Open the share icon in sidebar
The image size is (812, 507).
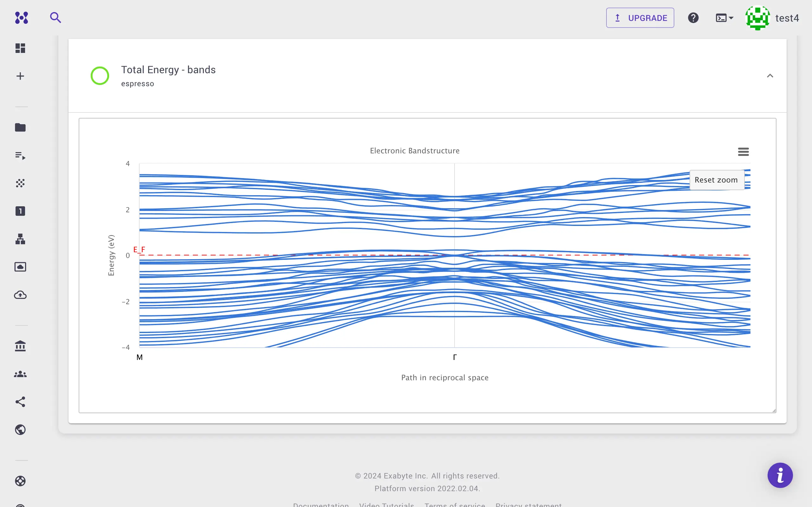(20, 402)
